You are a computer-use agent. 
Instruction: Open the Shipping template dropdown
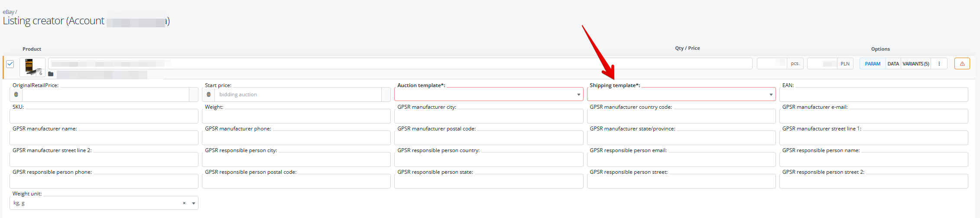(x=771, y=94)
